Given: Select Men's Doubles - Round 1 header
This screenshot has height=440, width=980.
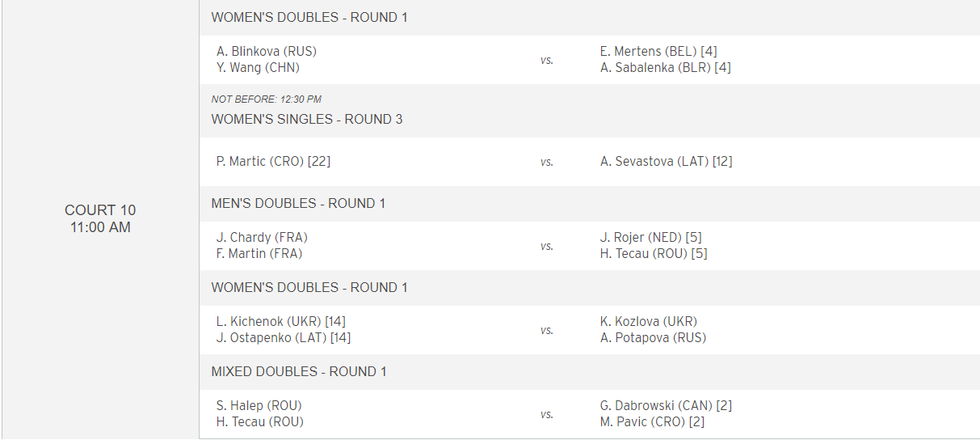Looking at the screenshot, I should pos(299,203).
